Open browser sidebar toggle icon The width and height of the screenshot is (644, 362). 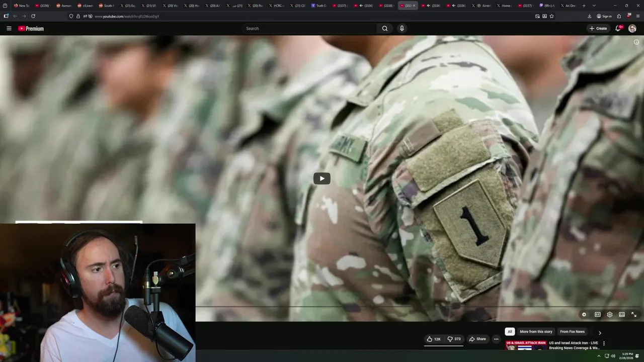point(6,16)
